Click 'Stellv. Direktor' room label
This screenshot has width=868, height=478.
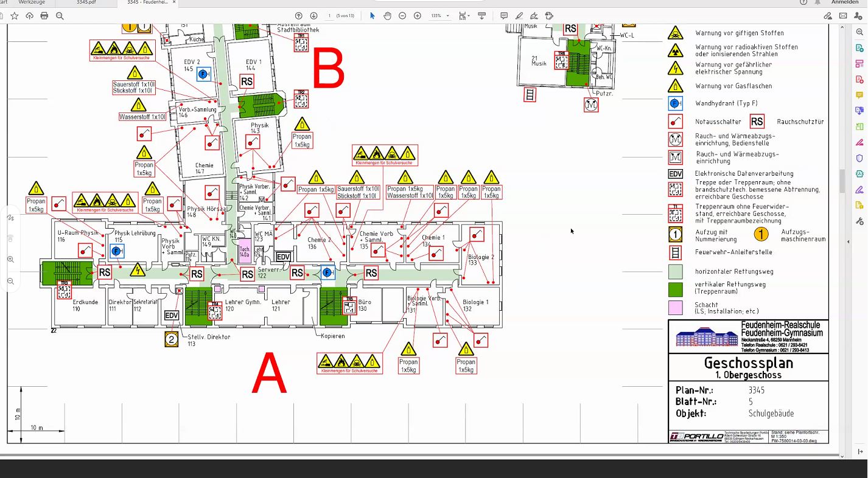[209, 337]
